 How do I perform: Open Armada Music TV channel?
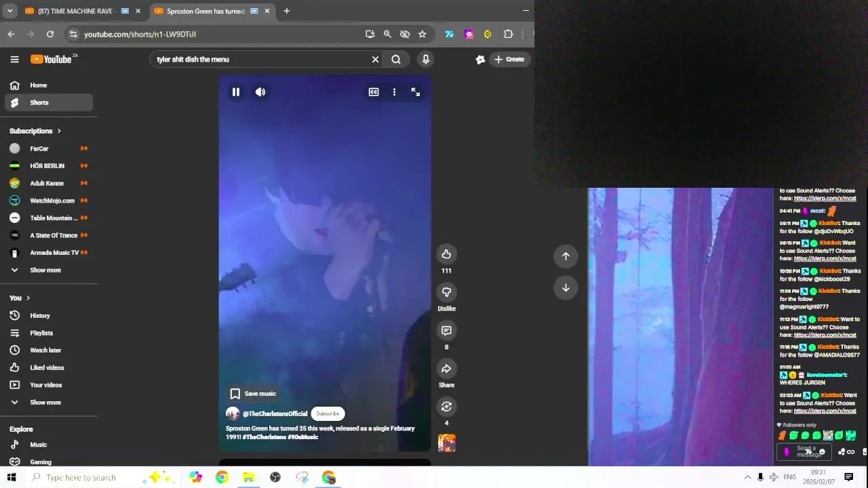(x=48, y=253)
